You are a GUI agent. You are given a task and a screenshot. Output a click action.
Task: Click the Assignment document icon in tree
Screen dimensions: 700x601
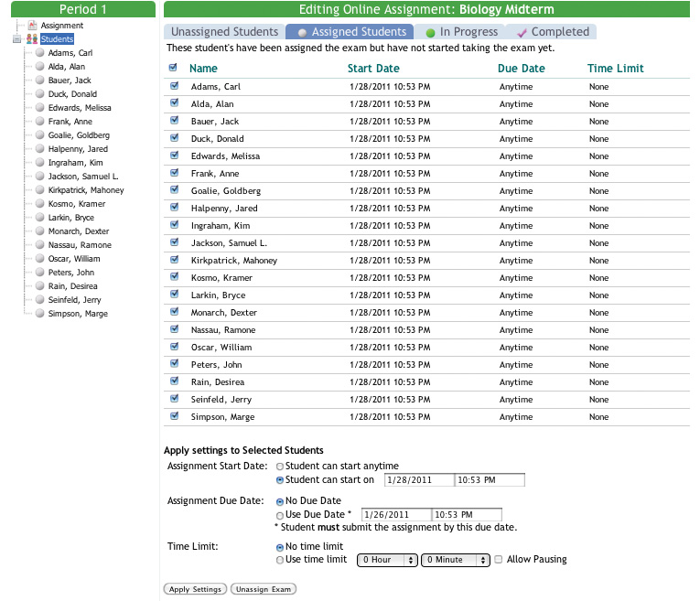32,26
